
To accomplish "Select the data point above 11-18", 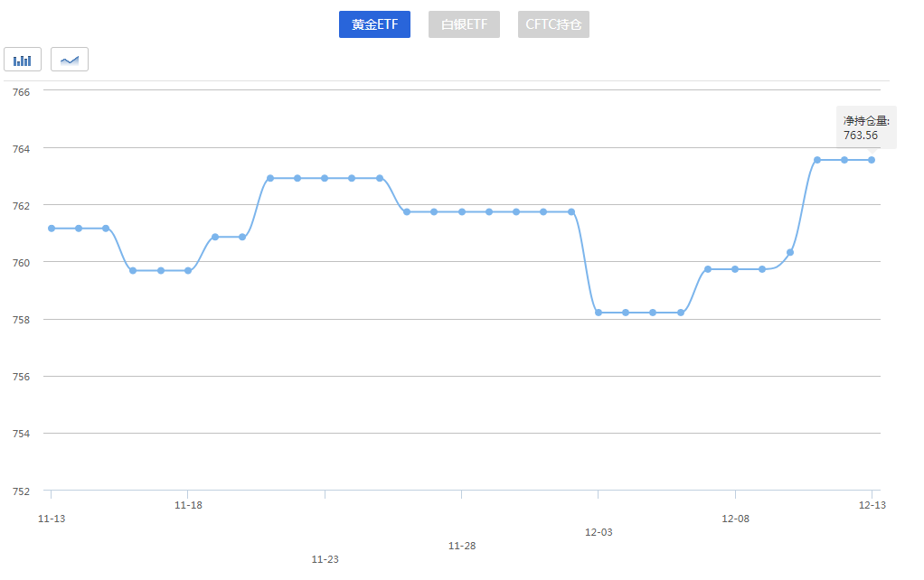I will point(188,270).
